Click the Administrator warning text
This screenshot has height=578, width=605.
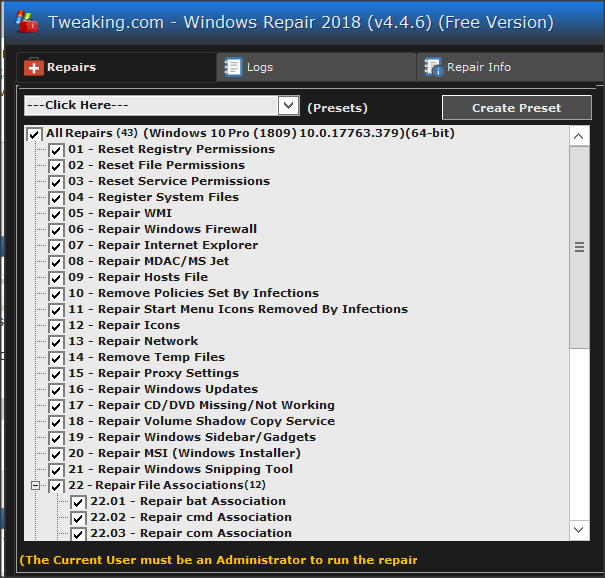(x=218, y=560)
